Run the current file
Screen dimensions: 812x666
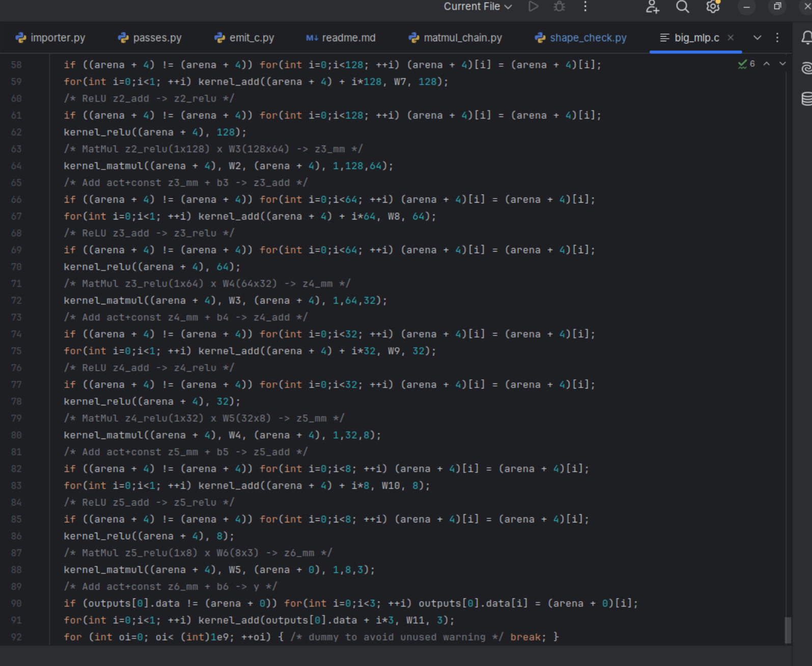click(x=534, y=7)
